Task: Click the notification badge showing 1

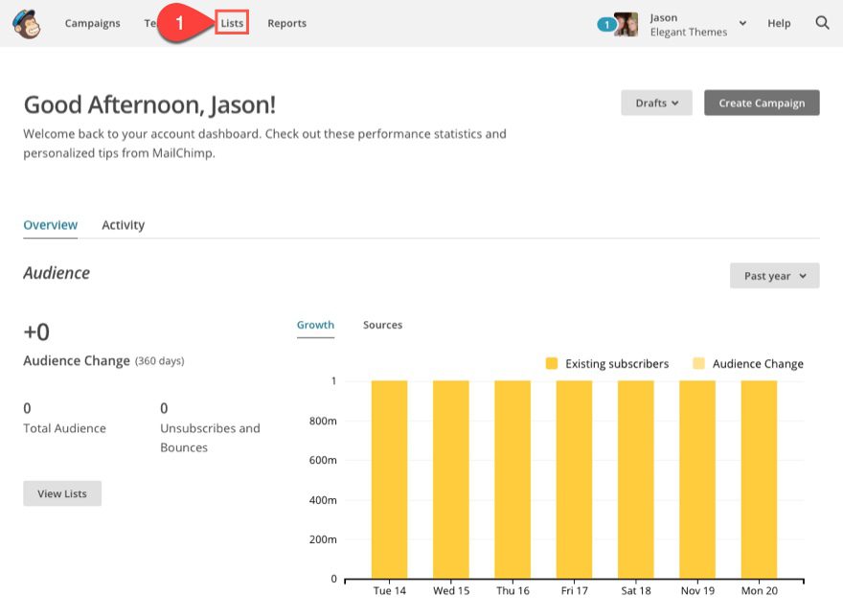Action: tap(606, 25)
